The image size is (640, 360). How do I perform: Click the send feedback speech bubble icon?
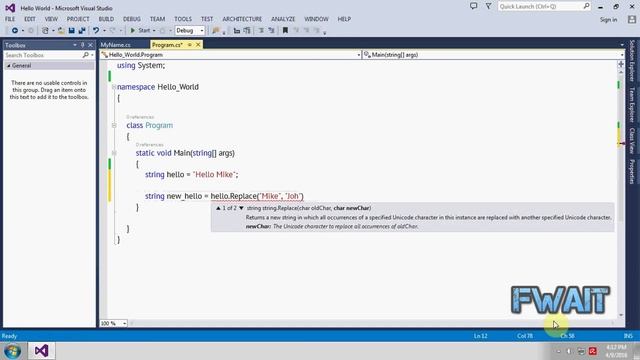tap(473, 6)
